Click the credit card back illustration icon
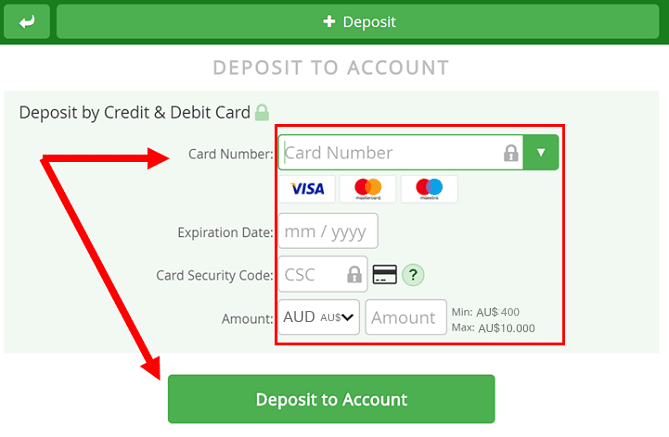This screenshot has width=669, height=437. pos(385,274)
